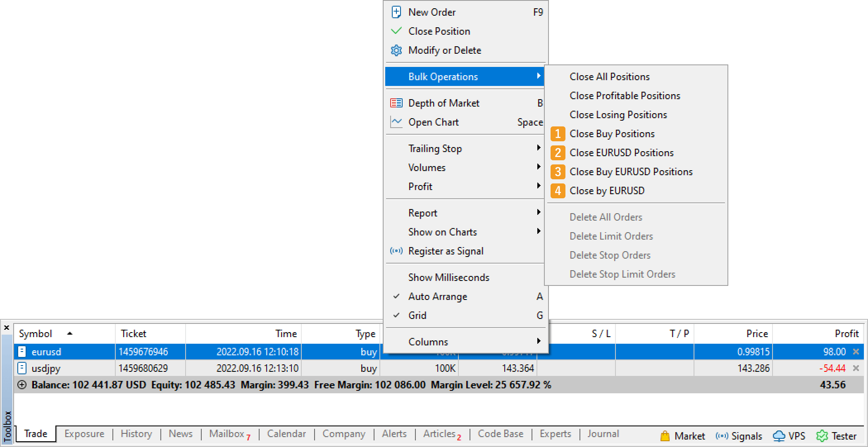The width and height of the screenshot is (868, 447).
Task: Toggle Auto Arrange checkmark
Action: 439,296
